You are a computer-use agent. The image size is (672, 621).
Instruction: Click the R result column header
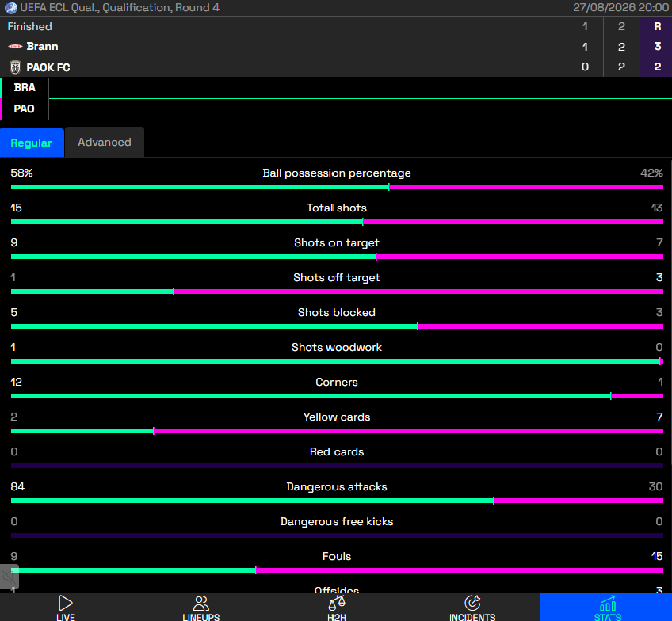(658, 27)
